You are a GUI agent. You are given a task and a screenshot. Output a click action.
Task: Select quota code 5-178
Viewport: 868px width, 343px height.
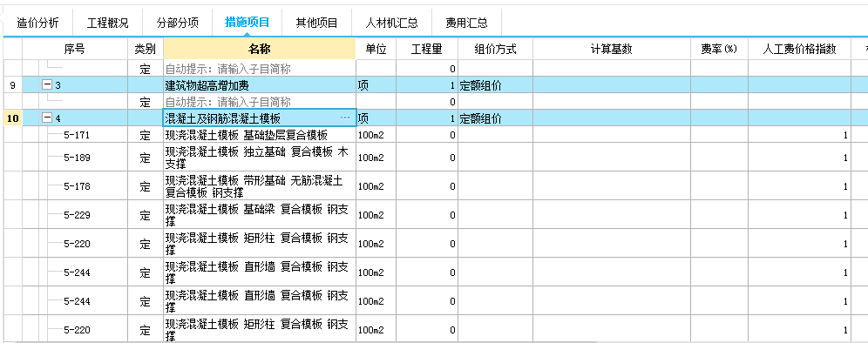pyautogui.click(x=77, y=186)
